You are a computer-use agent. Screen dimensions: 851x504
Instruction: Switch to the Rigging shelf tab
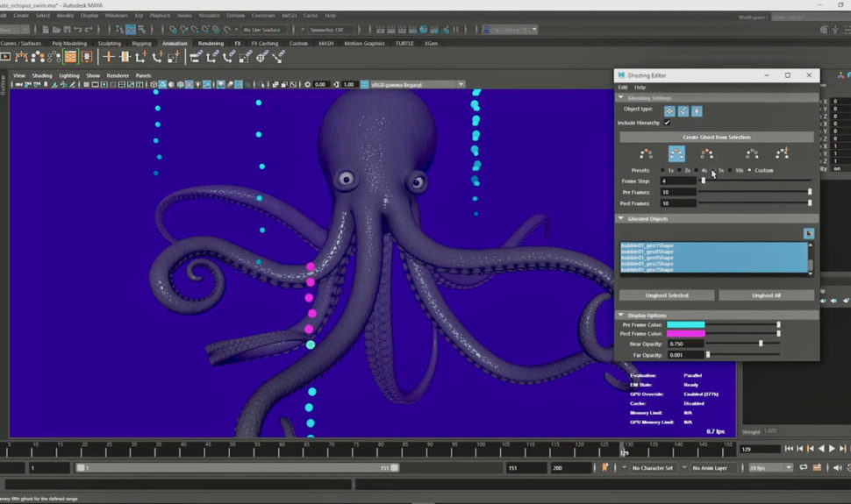(141, 43)
